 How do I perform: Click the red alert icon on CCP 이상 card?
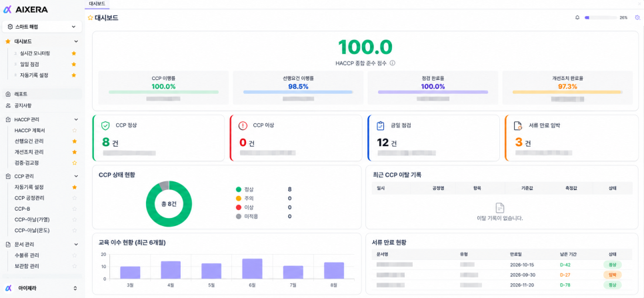(243, 125)
